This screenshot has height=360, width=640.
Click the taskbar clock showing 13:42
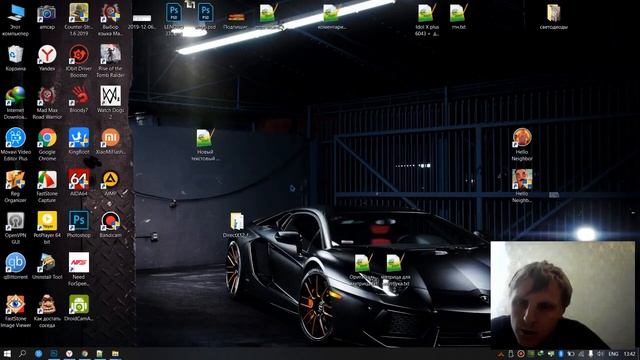(x=629, y=354)
